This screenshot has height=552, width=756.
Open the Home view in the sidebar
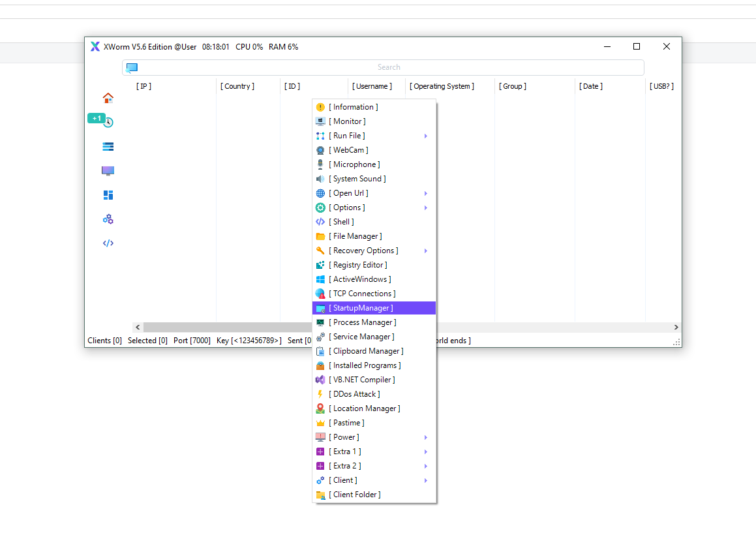click(108, 98)
